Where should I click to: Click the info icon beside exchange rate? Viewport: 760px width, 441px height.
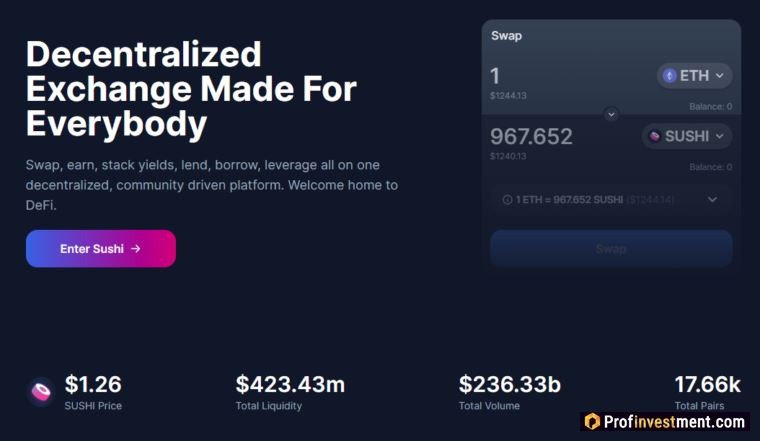[x=507, y=200]
